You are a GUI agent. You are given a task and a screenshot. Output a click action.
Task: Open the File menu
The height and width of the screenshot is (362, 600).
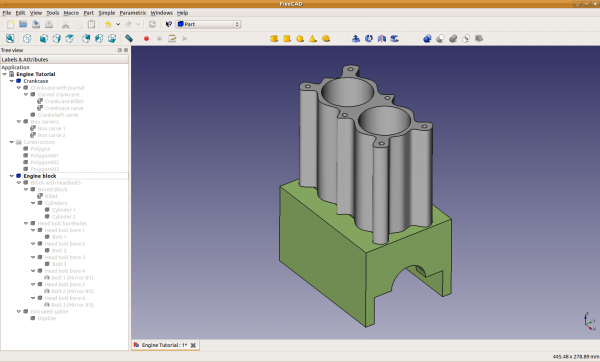[7, 13]
